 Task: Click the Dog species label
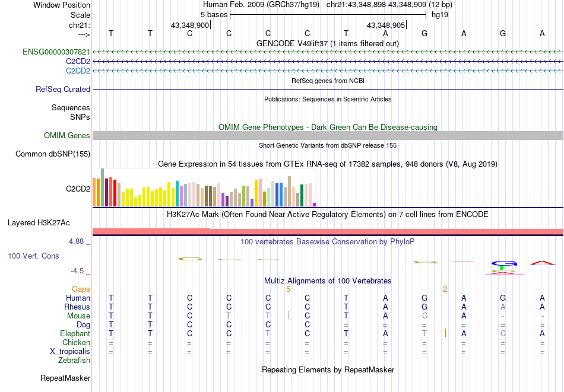pos(83,325)
